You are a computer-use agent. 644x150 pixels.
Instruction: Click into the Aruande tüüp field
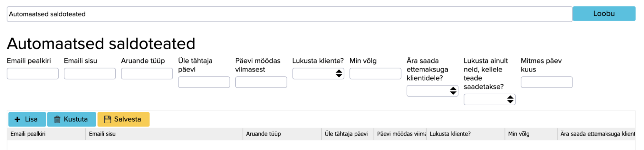pos(147,73)
